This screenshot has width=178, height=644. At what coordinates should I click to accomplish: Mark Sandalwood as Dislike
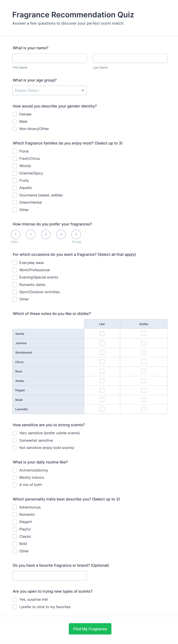coord(144,353)
